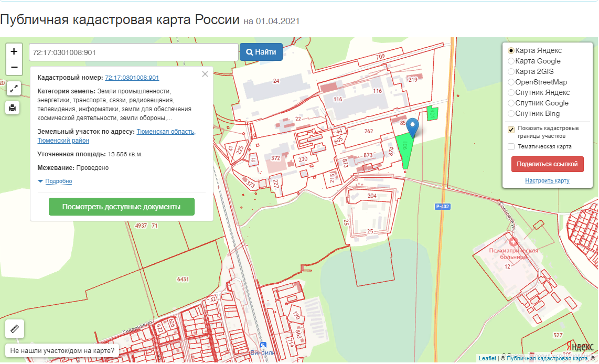This screenshot has height=364, width=599.
Task: Click parcel 24 on the map
Action: [276, 81]
